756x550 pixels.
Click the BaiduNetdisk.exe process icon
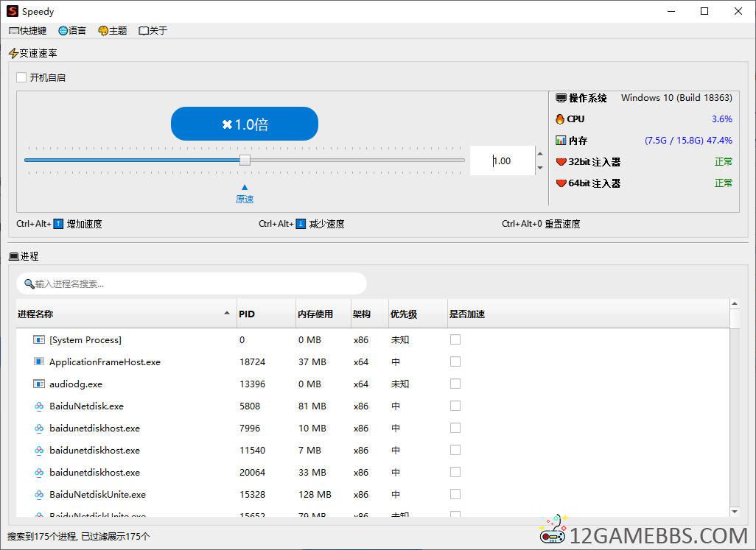click(39, 406)
